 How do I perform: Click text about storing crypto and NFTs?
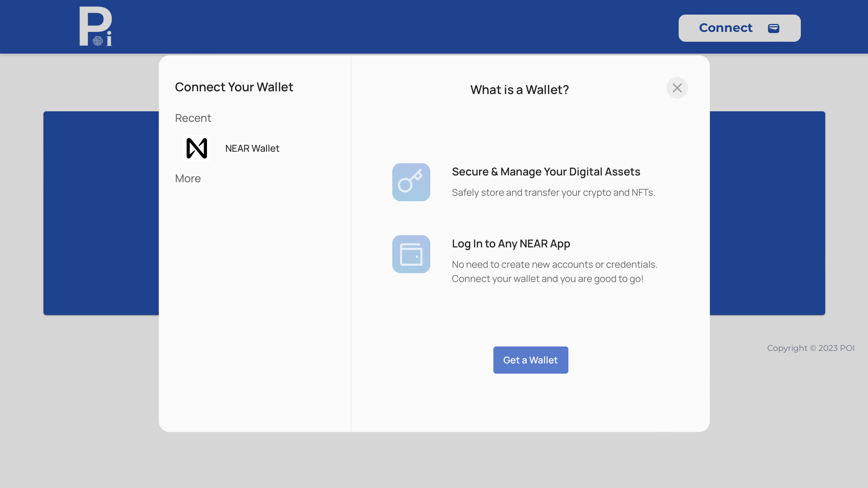553,192
